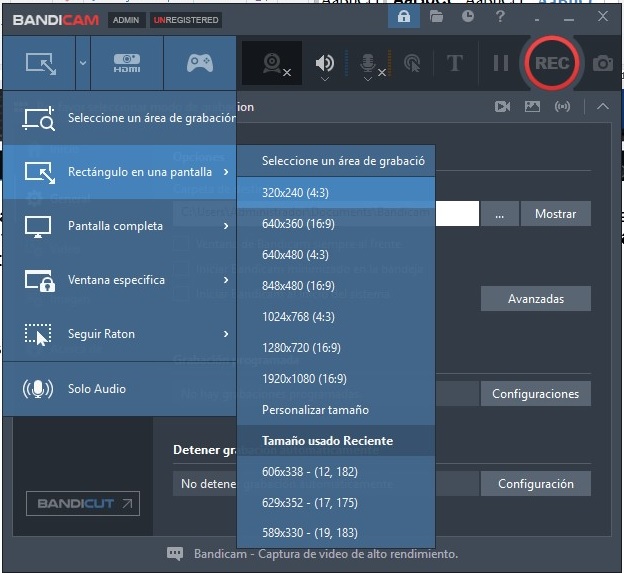
Task: Take a screenshot with the camera icon
Action: pos(603,63)
